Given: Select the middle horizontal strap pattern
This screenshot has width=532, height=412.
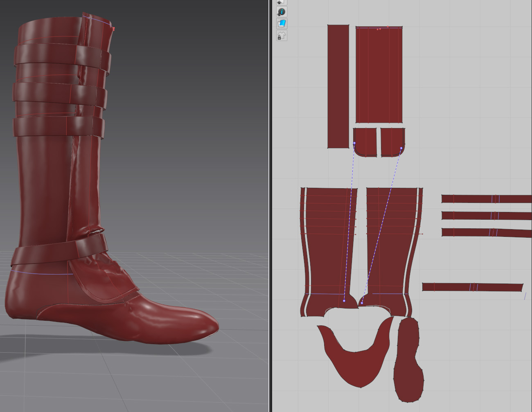Looking at the screenshot, I should click(487, 216).
